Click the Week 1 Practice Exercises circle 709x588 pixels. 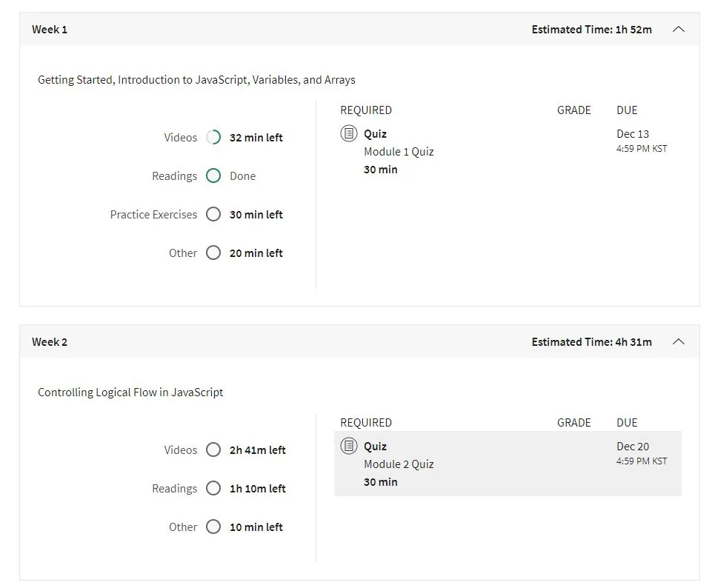[213, 215]
